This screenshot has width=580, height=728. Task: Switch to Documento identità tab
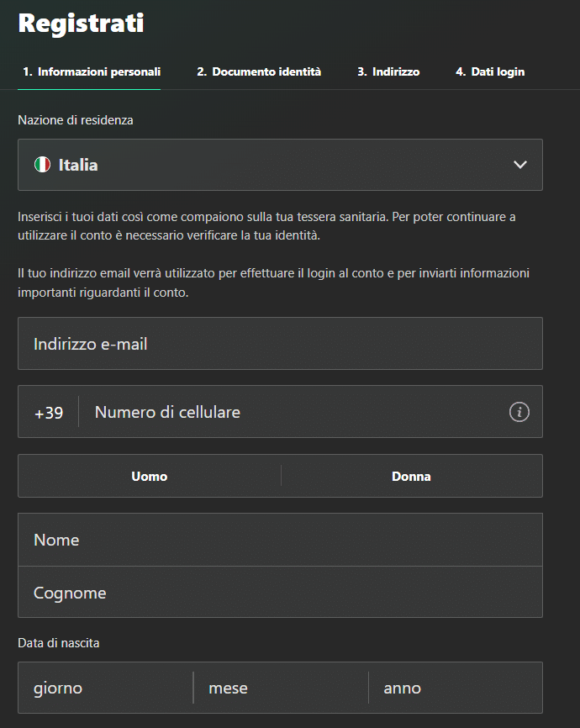coord(259,71)
